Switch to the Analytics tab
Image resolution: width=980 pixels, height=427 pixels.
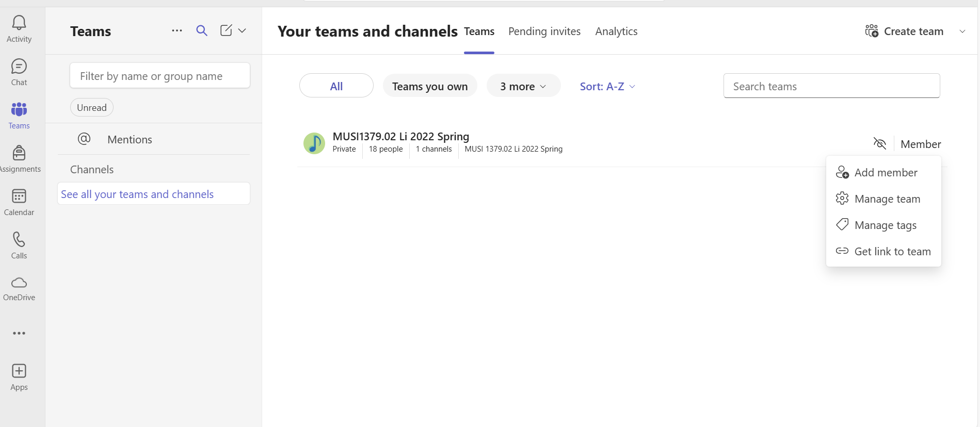(x=616, y=31)
